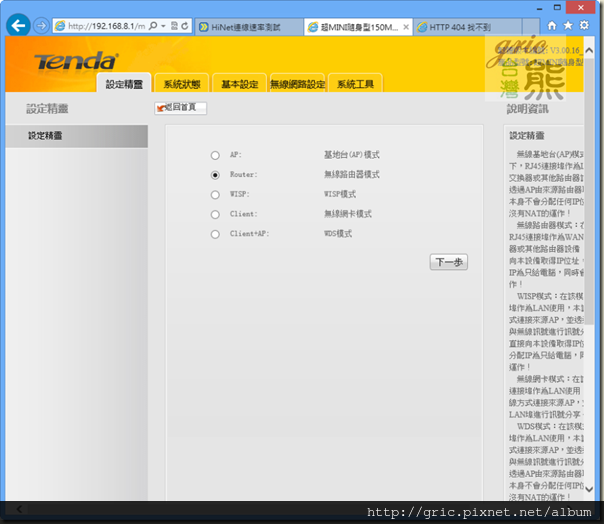Image resolution: width=604 pixels, height=524 pixels.
Task: Open the 基本設定 tab
Action: tap(239, 83)
